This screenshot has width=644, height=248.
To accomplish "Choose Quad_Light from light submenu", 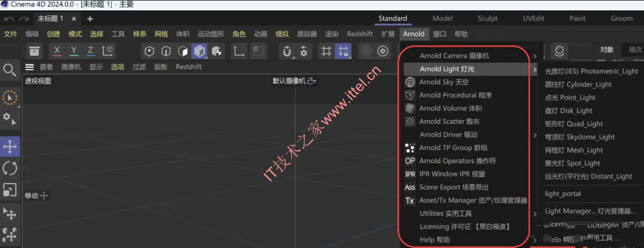I will point(574,124).
